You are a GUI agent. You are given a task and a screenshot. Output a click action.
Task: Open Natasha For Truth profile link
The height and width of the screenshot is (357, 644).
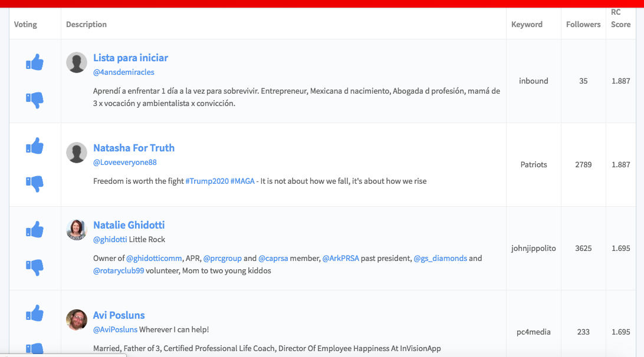coord(134,148)
